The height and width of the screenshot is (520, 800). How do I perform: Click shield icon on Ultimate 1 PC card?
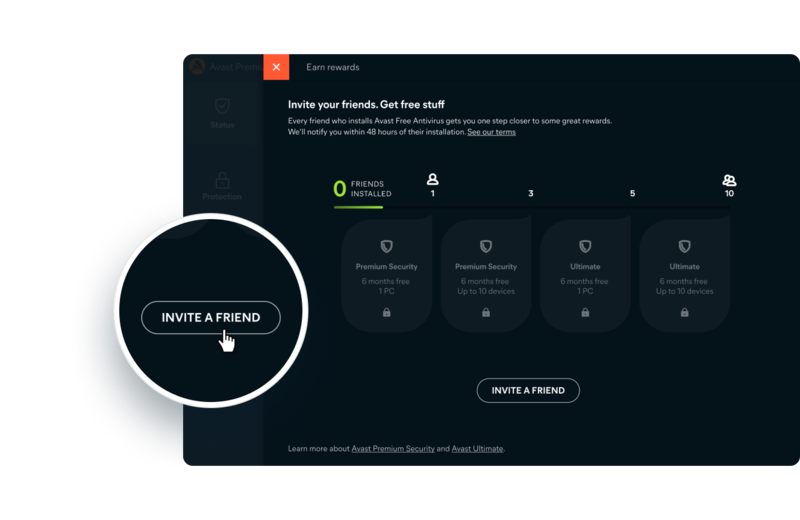click(585, 246)
